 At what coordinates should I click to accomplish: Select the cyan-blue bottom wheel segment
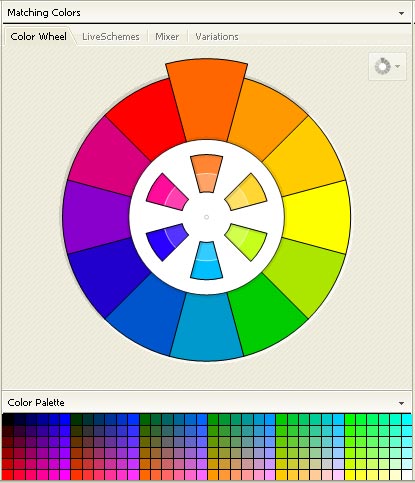207,328
